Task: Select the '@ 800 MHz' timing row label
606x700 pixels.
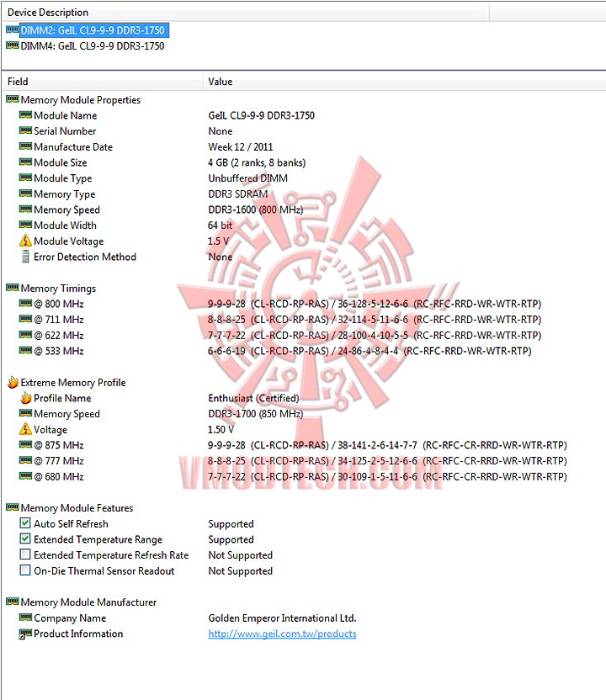Action: [x=59, y=304]
